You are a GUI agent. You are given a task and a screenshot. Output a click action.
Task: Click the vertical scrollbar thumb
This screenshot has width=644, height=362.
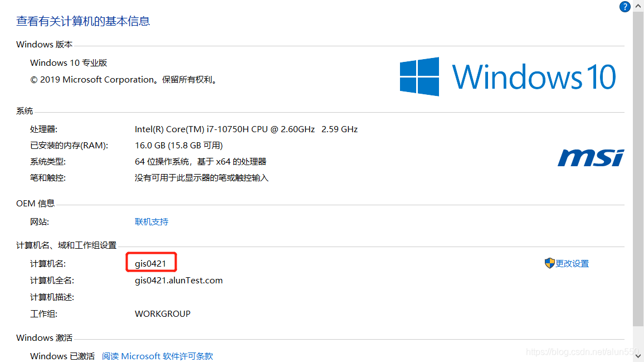(638, 168)
